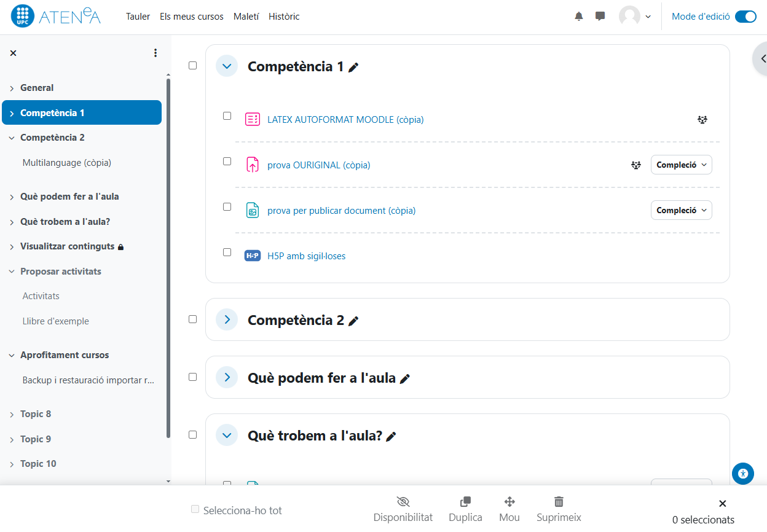Turn off the Mode d'edició switch

[745, 17]
